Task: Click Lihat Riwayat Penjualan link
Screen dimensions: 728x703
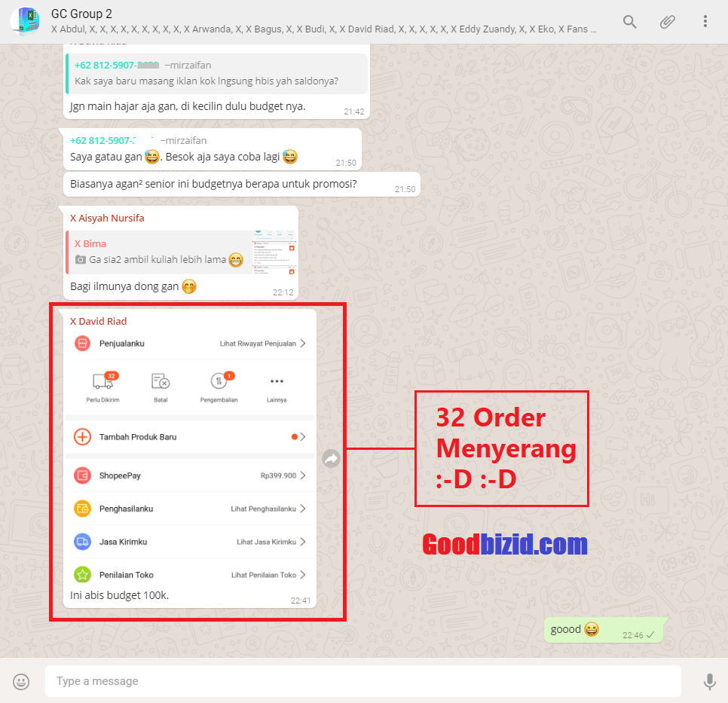Action: point(258,344)
